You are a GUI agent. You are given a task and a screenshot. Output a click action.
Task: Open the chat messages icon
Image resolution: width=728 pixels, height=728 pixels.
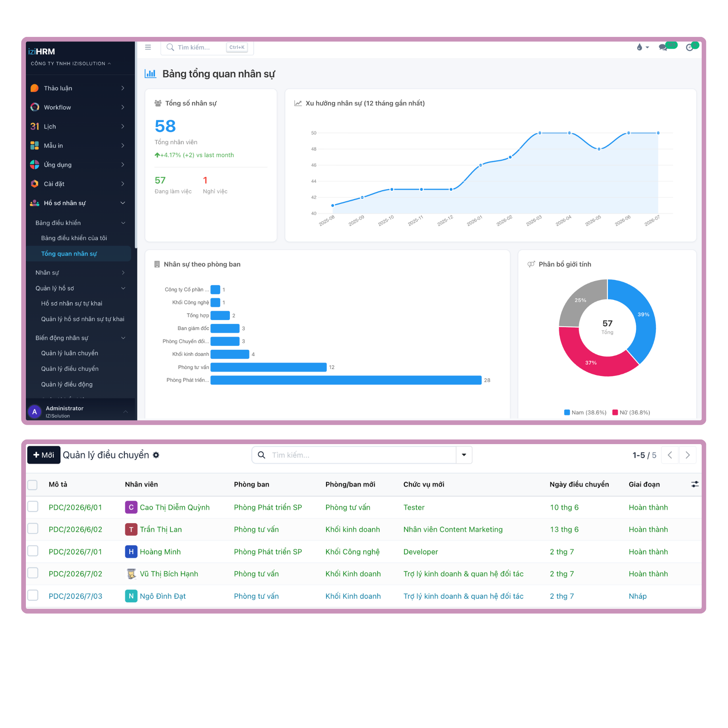coord(663,47)
